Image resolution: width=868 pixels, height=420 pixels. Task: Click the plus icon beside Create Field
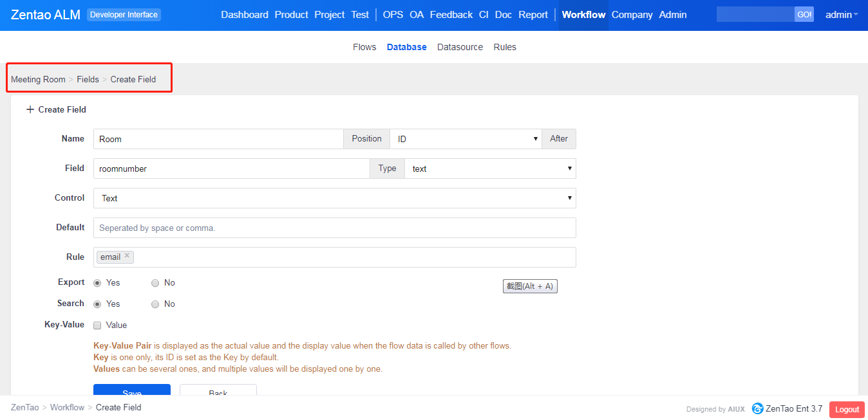tap(30, 109)
